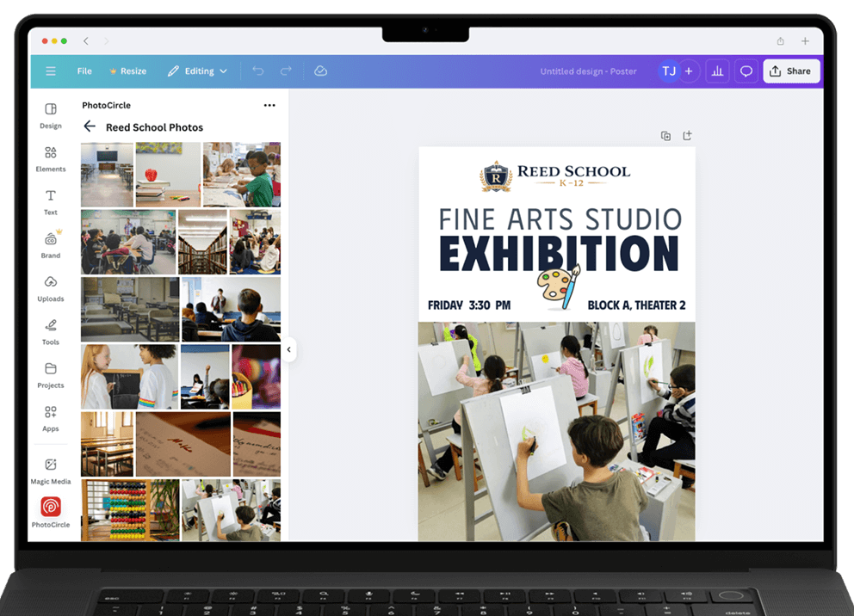The image size is (854, 616).
Task: Open the comments bubble icon
Action: (746, 71)
